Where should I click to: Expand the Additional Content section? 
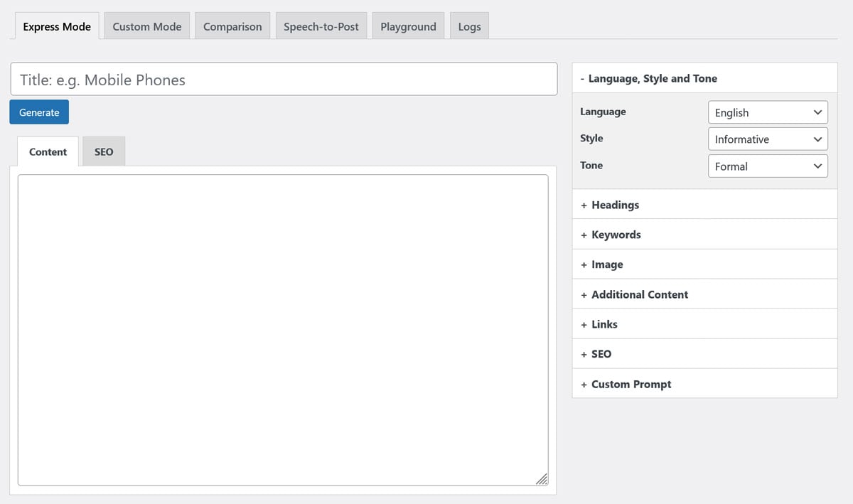click(x=639, y=294)
